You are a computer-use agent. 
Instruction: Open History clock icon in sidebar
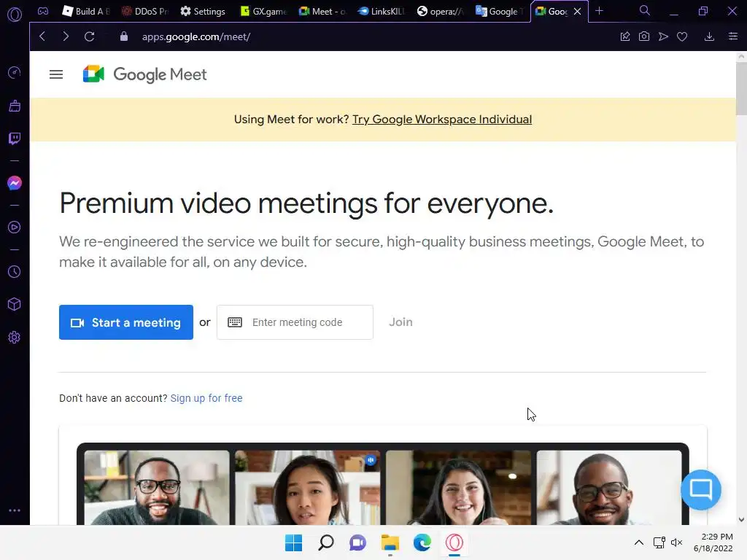15,271
